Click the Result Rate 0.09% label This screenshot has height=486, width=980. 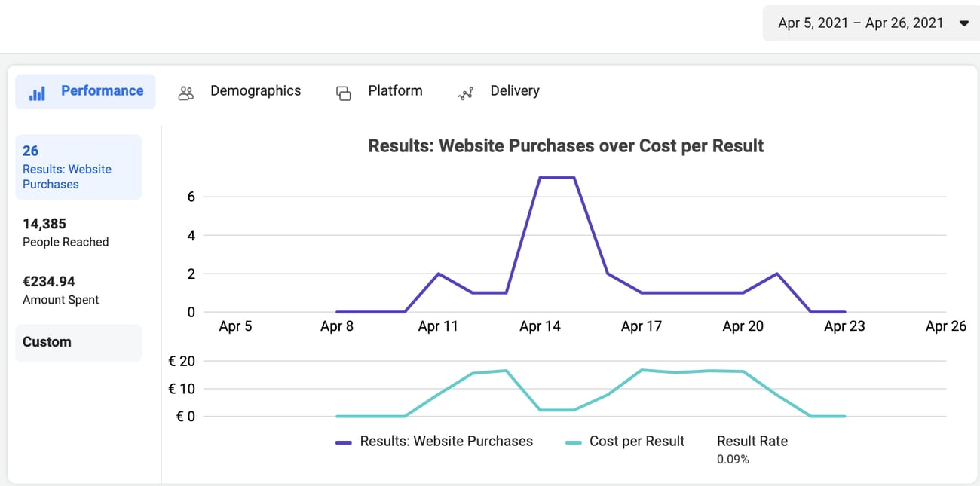(x=752, y=448)
